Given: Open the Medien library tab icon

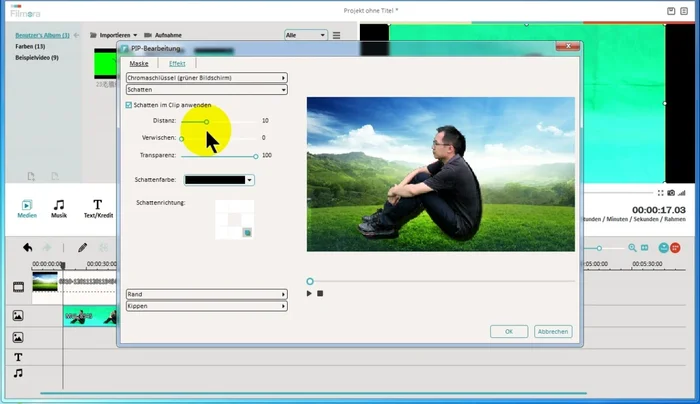Looking at the screenshot, I should (x=27, y=206).
